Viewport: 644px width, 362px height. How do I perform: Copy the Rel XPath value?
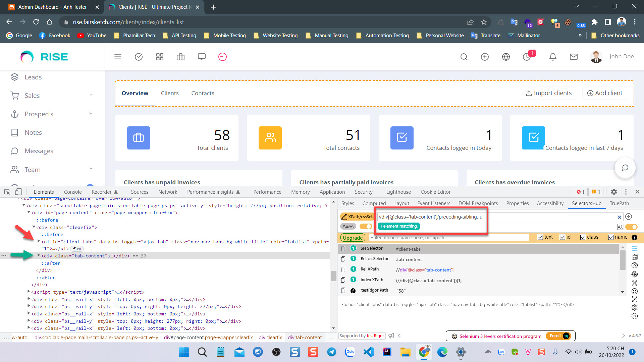click(343, 269)
